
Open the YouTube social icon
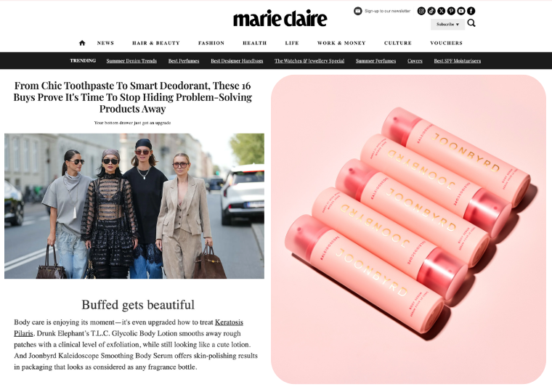coord(460,11)
